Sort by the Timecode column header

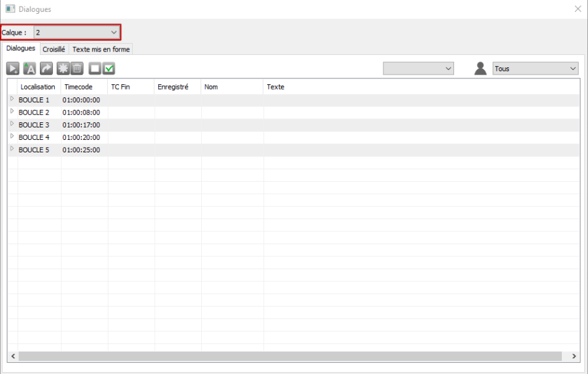(x=78, y=87)
